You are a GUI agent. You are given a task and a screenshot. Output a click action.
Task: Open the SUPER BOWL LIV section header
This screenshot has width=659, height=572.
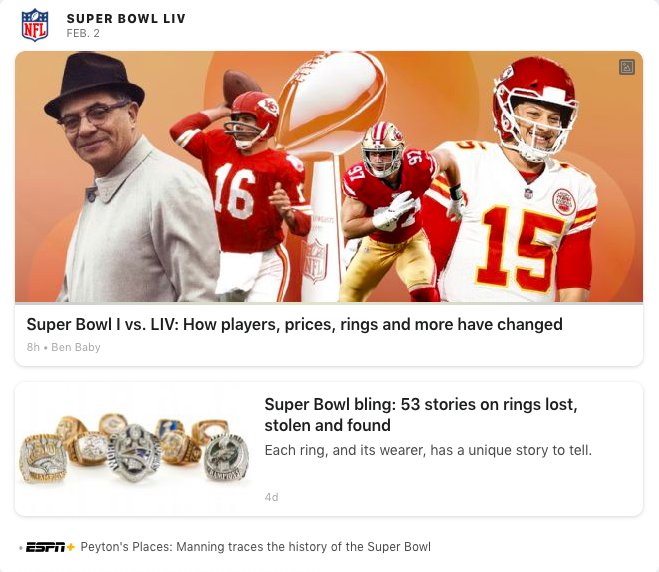click(126, 19)
